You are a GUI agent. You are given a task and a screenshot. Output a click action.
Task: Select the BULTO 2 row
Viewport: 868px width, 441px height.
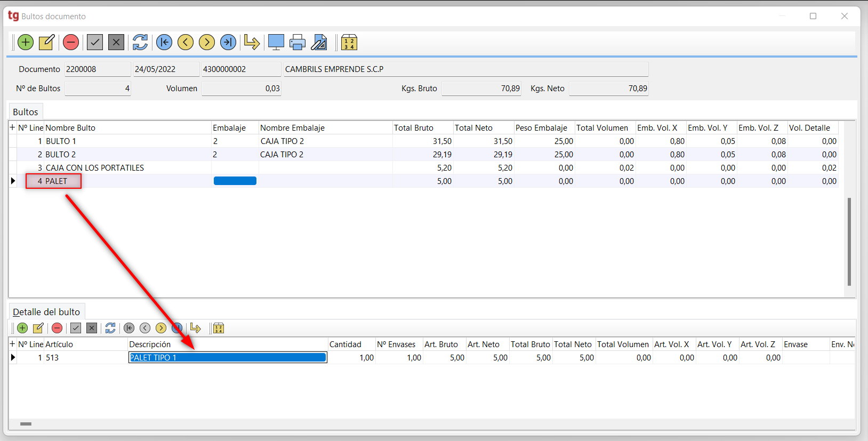click(423, 155)
